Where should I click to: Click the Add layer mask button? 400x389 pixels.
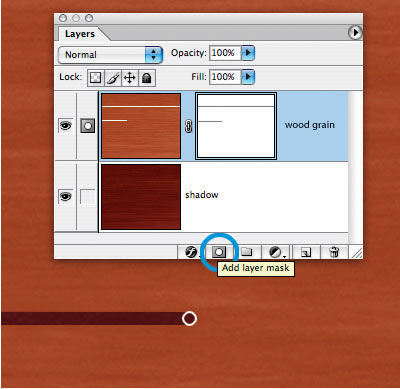pos(219,252)
